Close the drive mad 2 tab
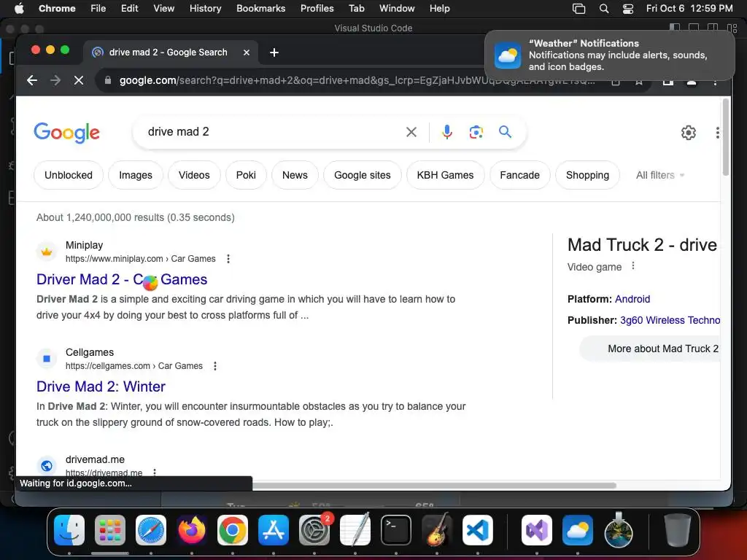747x560 pixels. pyautogui.click(x=247, y=52)
